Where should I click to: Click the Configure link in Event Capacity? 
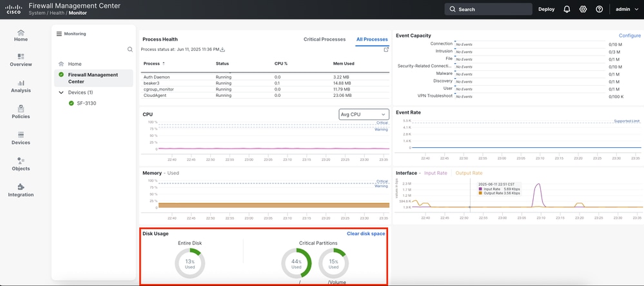tap(630, 36)
